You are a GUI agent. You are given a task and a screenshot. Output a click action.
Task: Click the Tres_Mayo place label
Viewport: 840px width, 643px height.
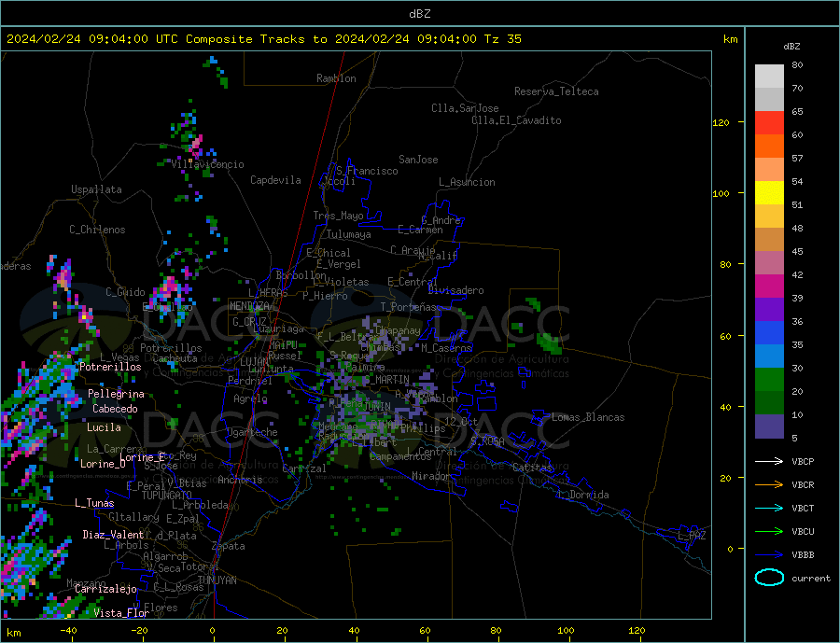(x=338, y=216)
